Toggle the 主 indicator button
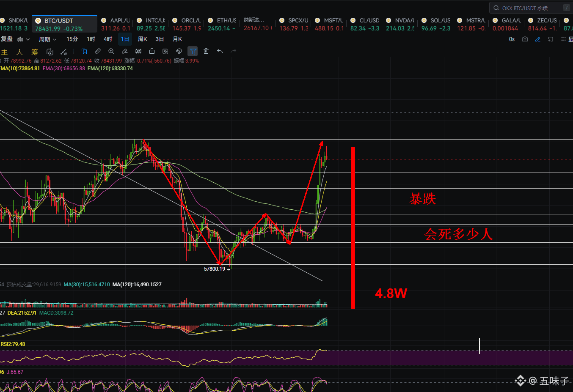This screenshot has height=392, width=573. (x=5, y=52)
